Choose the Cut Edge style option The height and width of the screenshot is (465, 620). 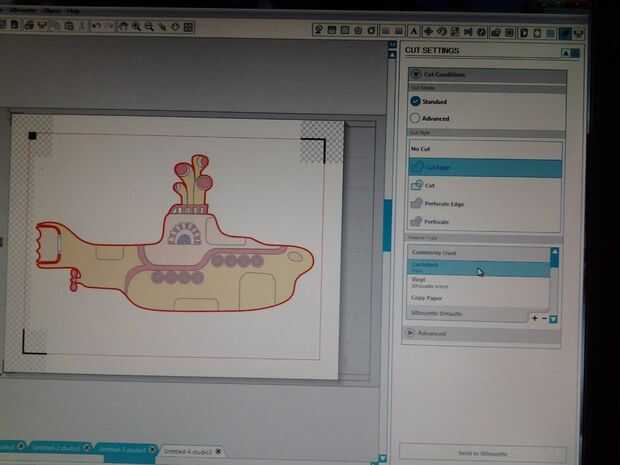tap(485, 168)
